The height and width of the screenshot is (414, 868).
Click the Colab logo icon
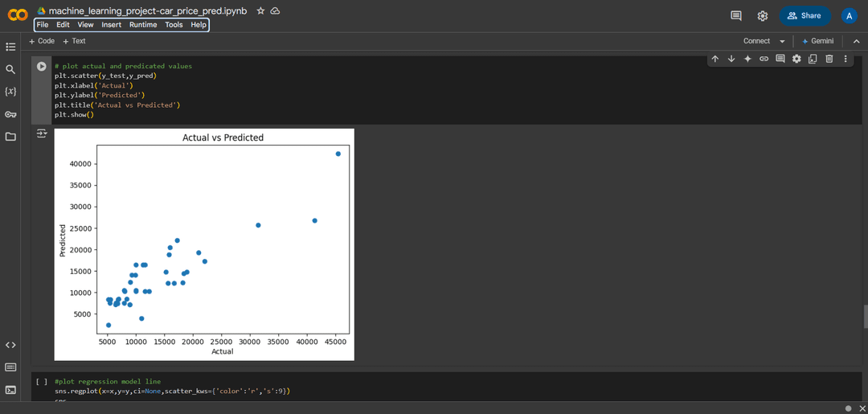coord(18,15)
